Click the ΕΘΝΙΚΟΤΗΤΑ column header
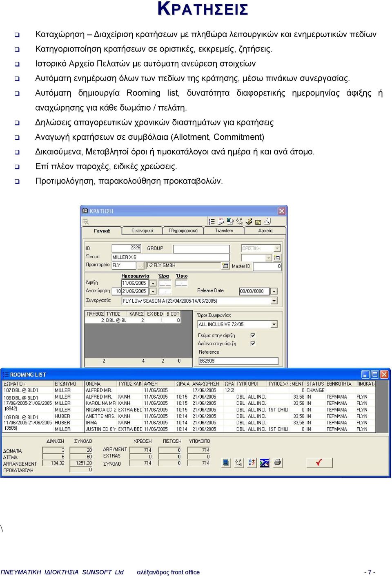This screenshot has height=576, width=392. point(340,384)
